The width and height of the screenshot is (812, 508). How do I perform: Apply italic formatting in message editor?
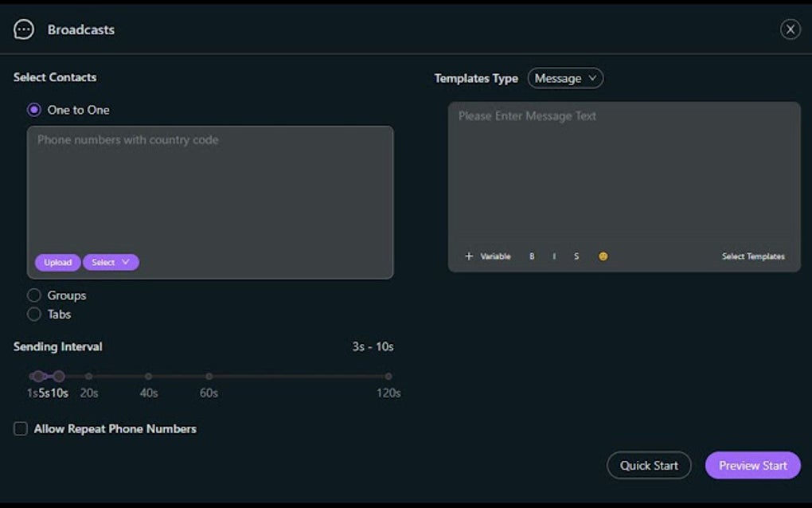(553, 256)
